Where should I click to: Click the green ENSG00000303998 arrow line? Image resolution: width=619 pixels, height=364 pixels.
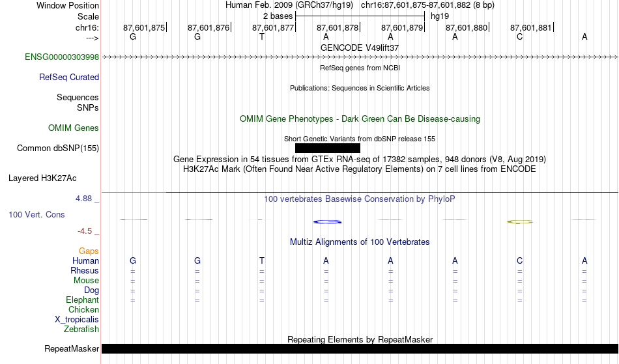click(360, 57)
